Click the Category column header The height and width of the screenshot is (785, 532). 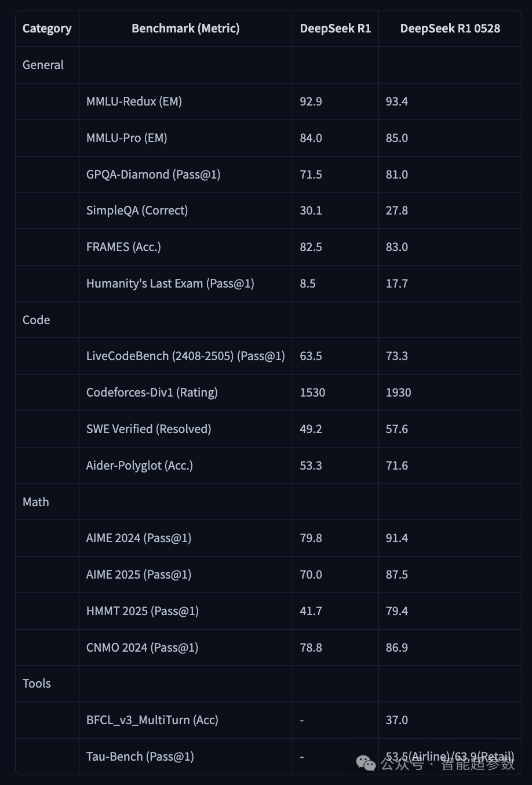click(47, 28)
